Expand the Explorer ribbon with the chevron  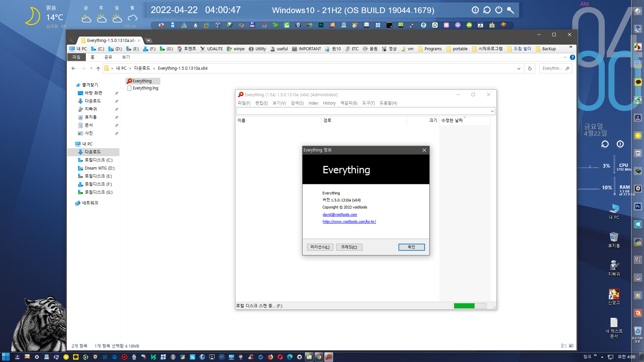coord(565,57)
